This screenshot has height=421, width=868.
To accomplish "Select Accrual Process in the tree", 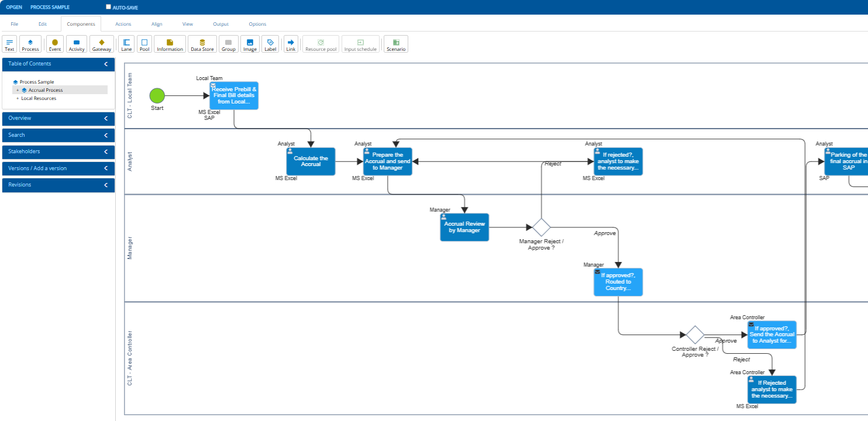I will click(46, 90).
